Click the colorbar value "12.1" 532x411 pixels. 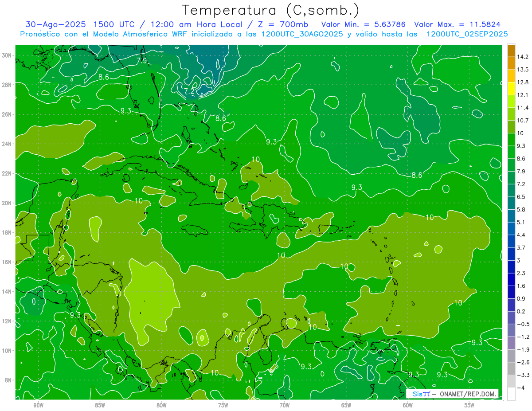[523, 95]
